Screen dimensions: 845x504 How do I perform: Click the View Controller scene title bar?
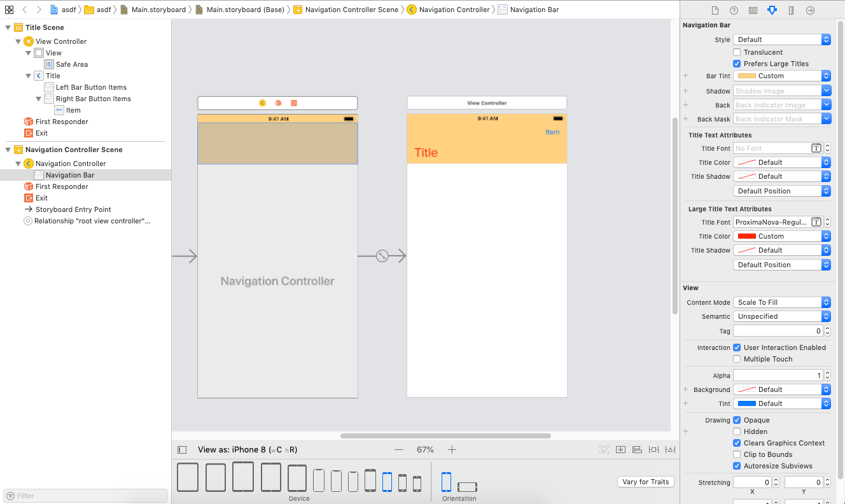coord(487,103)
